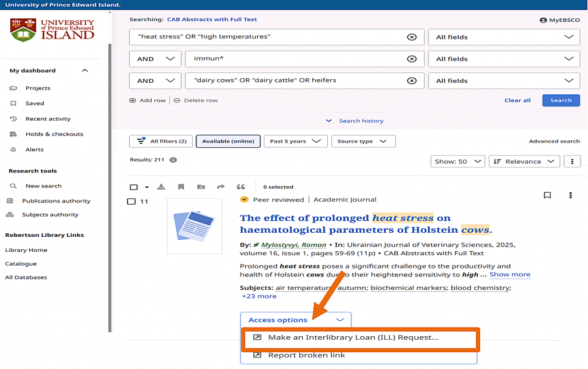Expand the Past 5 years date dropdown
Image resolution: width=588 pixels, height=369 pixels.
coord(295,141)
